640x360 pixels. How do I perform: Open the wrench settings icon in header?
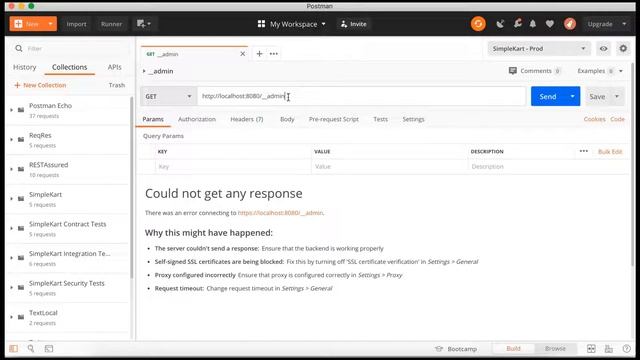[x=518, y=24]
